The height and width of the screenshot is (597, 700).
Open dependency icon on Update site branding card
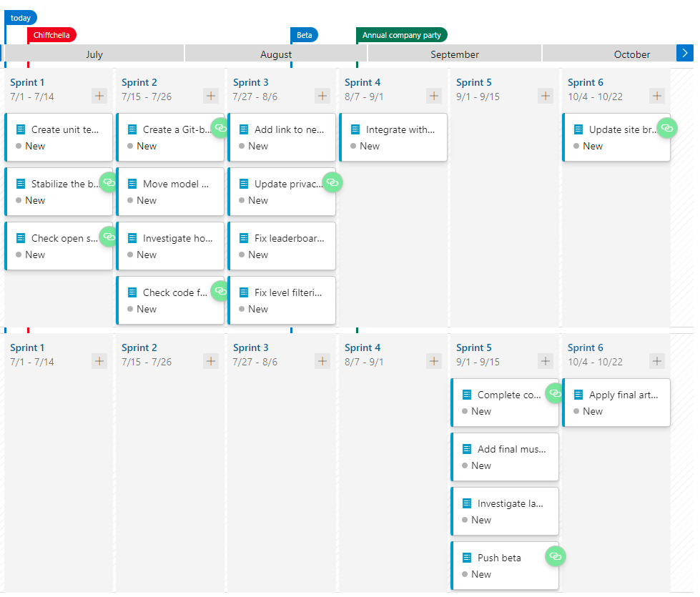(x=667, y=128)
